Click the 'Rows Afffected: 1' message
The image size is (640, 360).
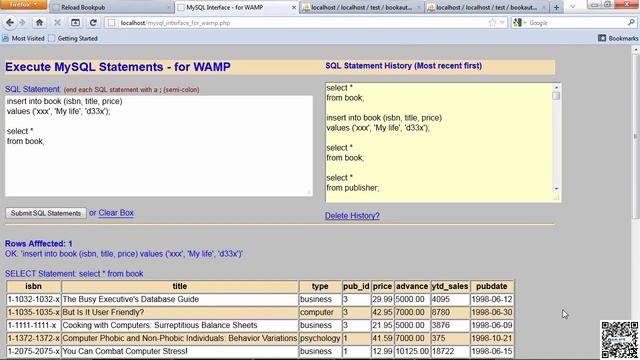pyautogui.click(x=39, y=244)
